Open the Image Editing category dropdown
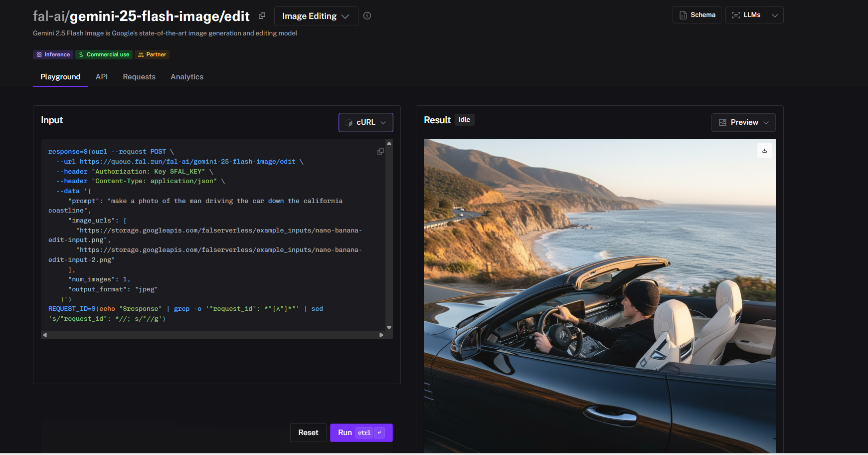The image size is (868, 455). click(x=316, y=16)
